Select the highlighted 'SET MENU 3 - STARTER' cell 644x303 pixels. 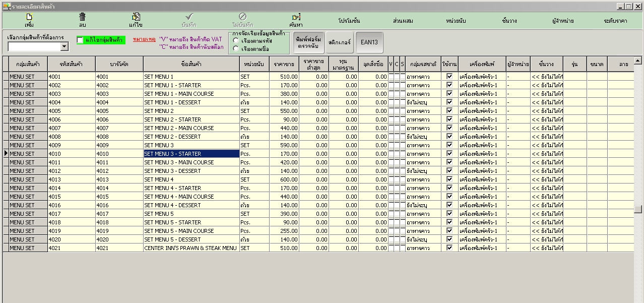(x=191, y=154)
